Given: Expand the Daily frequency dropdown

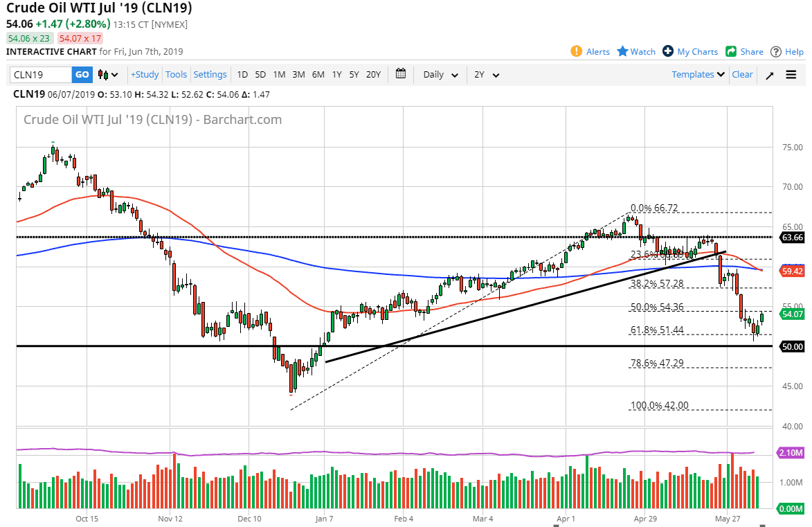Looking at the screenshot, I should [x=441, y=75].
